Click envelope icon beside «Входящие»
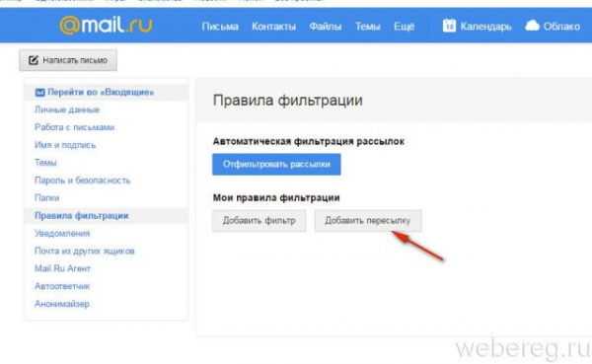Viewport: 592px width, 364px height. (x=39, y=92)
